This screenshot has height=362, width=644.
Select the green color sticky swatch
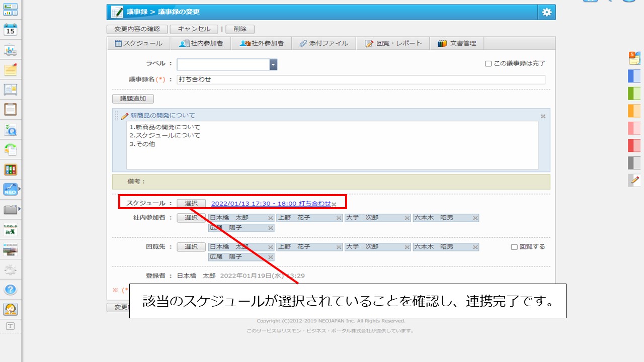(634, 93)
